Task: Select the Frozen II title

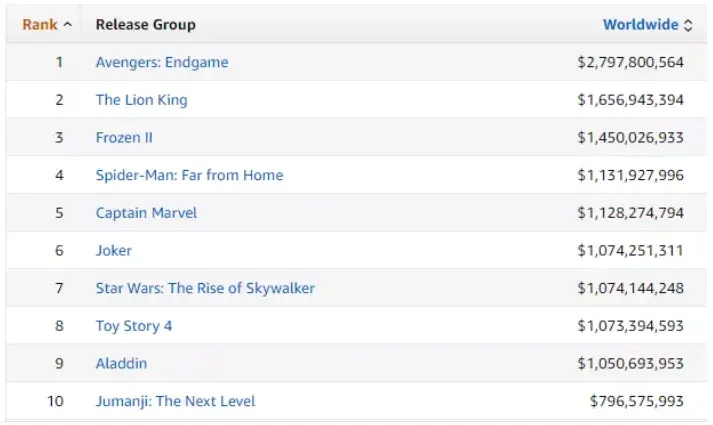Action: [124, 137]
